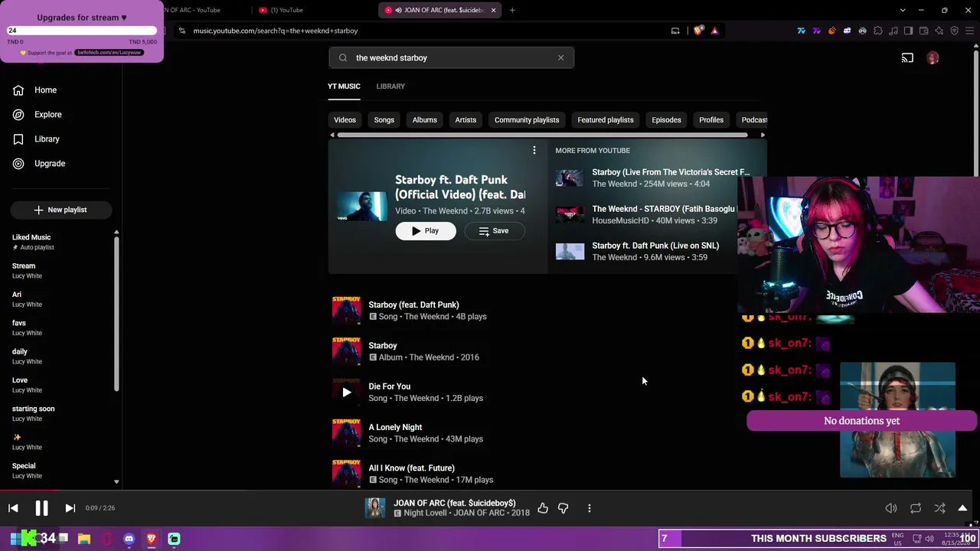Go to the previous track
Viewport: 980px width, 551px height.
[x=13, y=508]
